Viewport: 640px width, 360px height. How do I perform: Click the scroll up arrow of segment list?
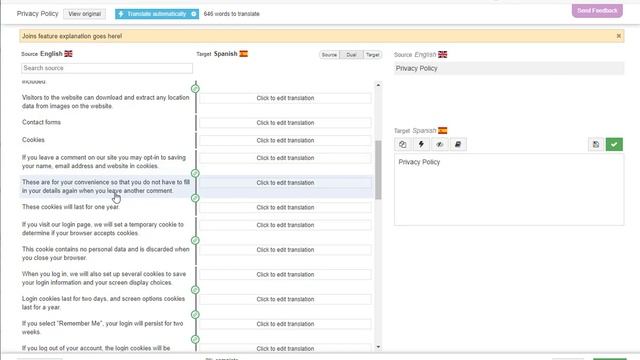pos(378,85)
